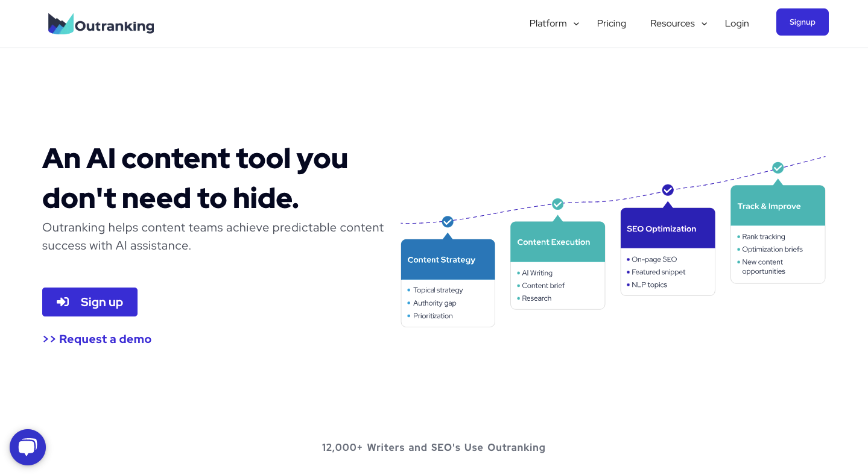Click the Optimization briefs list item
The width and height of the screenshot is (868, 475).
pyautogui.click(x=770, y=250)
